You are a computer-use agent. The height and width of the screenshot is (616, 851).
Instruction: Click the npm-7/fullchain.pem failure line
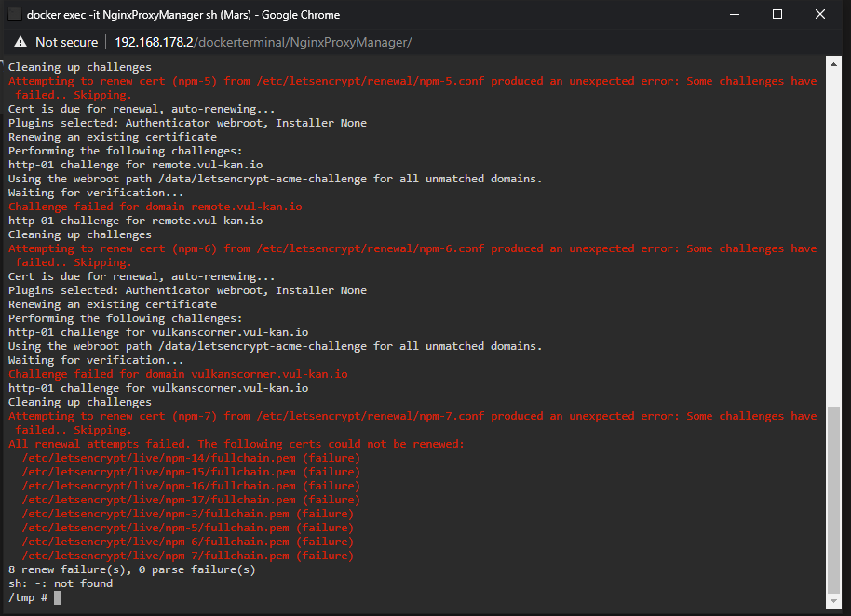coord(188,556)
